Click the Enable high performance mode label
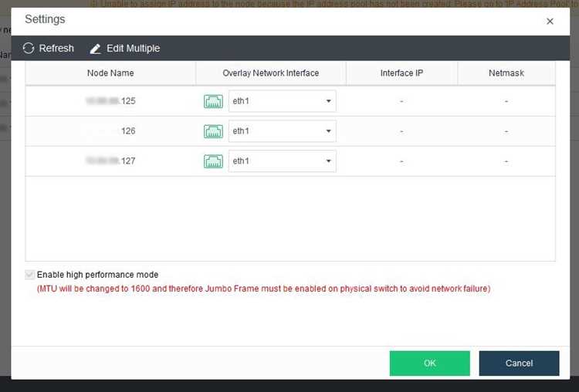Image resolution: width=579 pixels, height=392 pixels. point(97,275)
